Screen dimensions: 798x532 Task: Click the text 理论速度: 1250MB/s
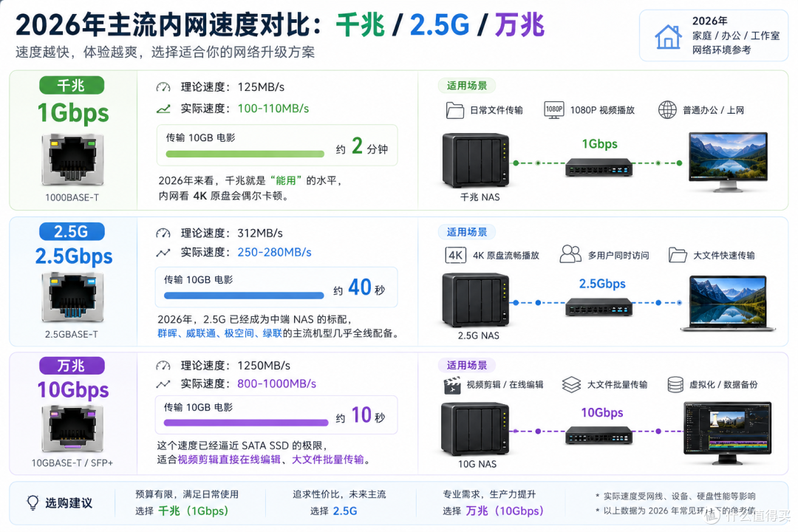coord(236,366)
